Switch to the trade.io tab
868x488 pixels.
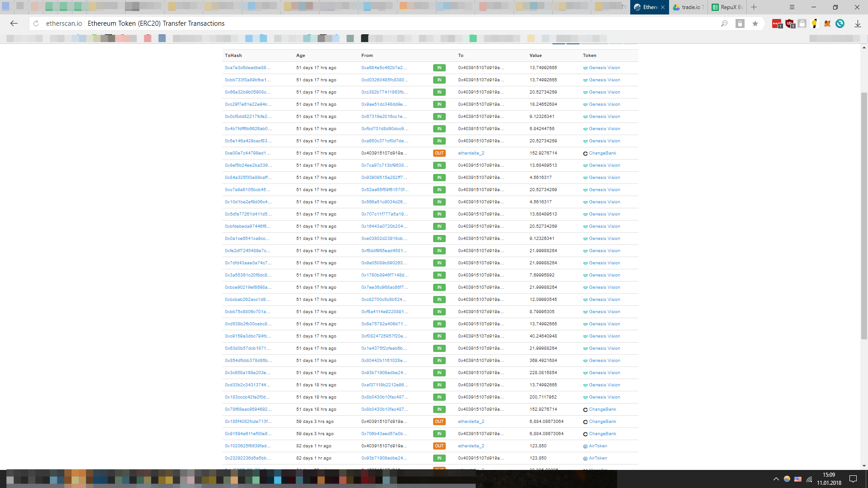(x=688, y=7)
